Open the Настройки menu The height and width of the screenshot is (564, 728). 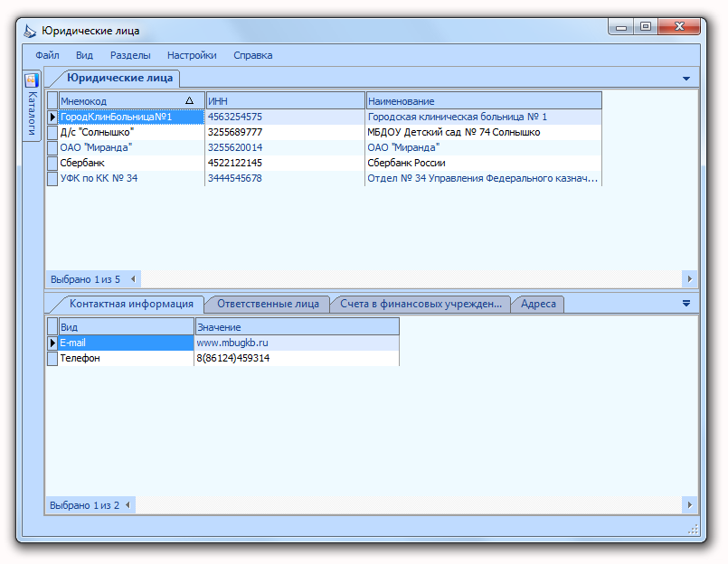point(192,55)
